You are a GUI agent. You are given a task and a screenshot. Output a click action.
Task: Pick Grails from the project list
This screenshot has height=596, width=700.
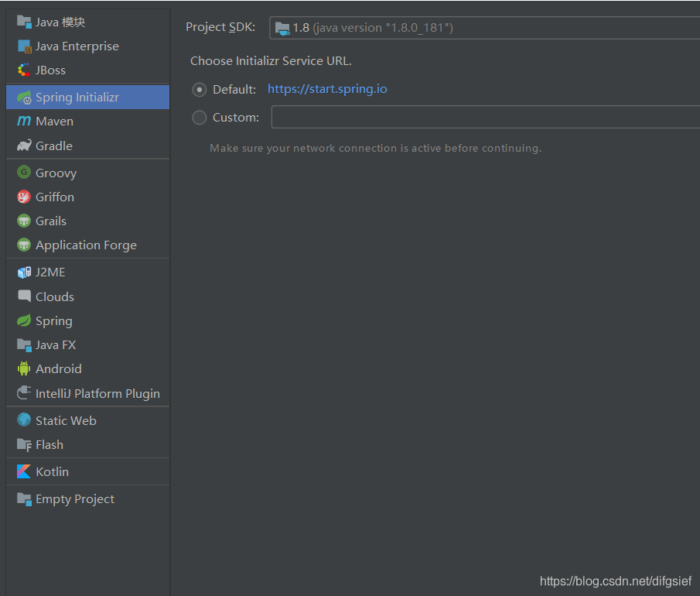(88, 221)
